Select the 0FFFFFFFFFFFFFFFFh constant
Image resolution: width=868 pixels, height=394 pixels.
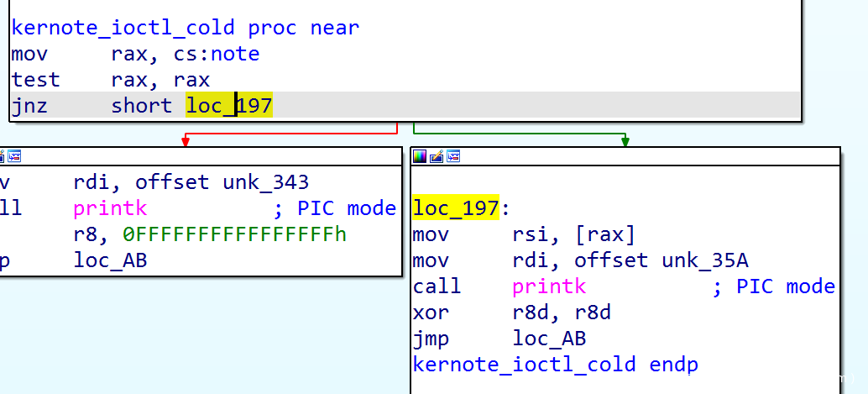click(x=234, y=234)
